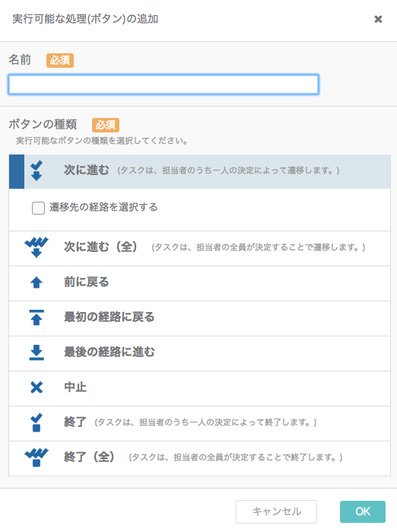
Task: Pick the 前に戻る option text
Action: click(x=87, y=282)
